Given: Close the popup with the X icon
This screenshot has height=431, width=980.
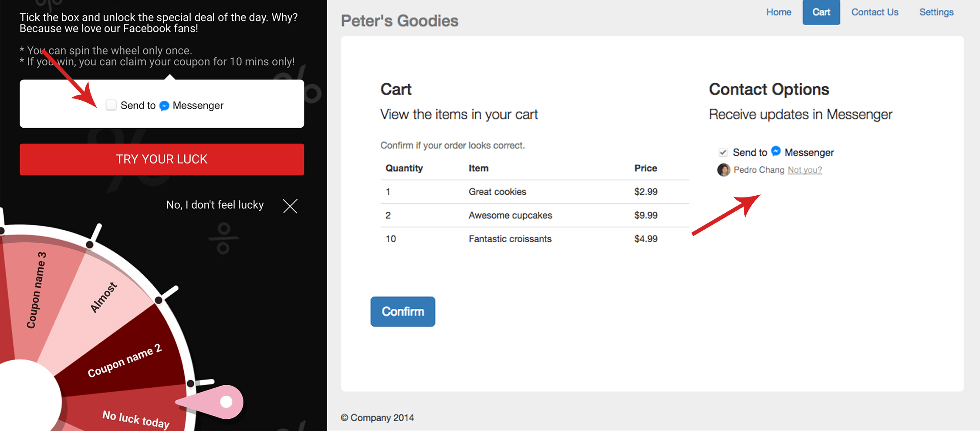Looking at the screenshot, I should pos(290,206).
